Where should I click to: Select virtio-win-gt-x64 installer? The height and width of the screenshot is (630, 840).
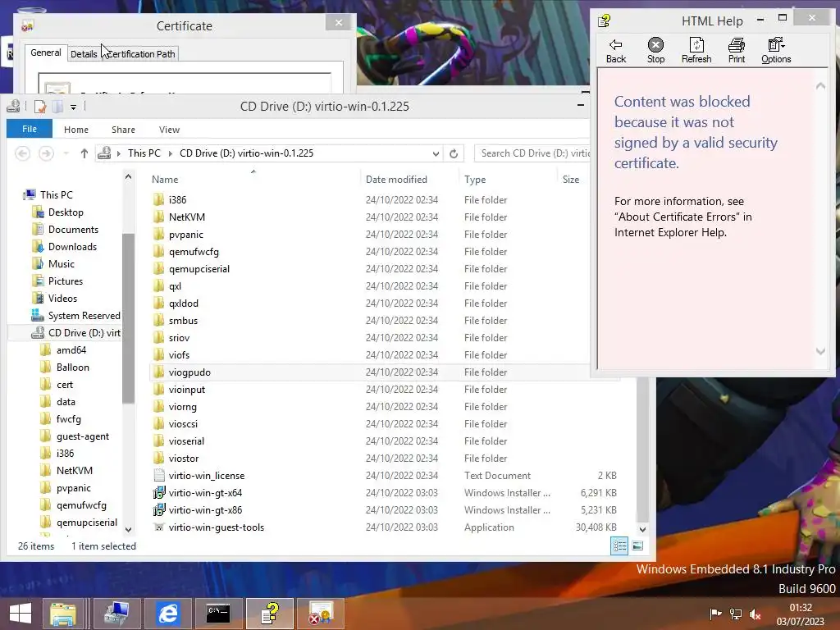205,493
